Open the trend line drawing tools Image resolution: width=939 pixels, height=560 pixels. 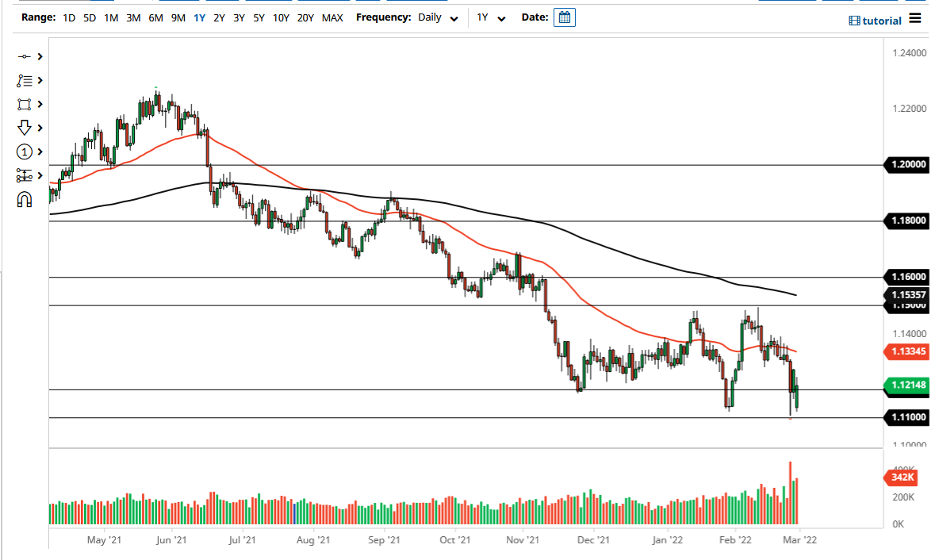pyautogui.click(x=24, y=80)
